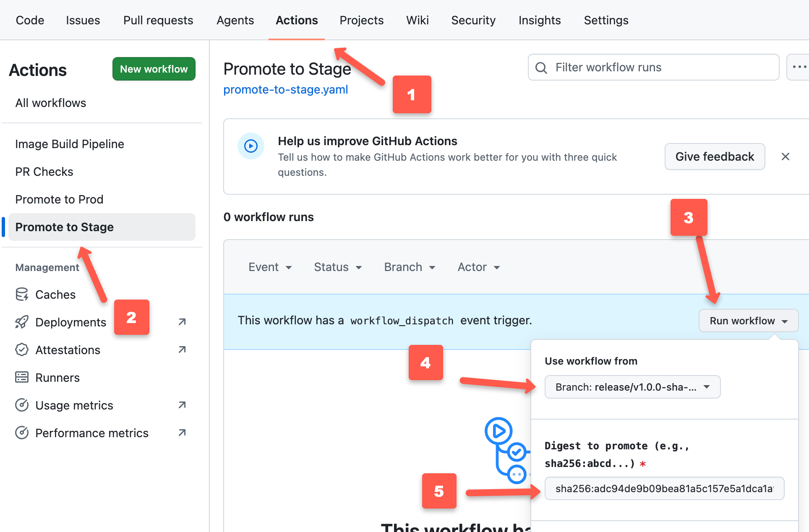Expand the Event filter dropdown
Image resolution: width=809 pixels, height=532 pixels.
click(270, 267)
